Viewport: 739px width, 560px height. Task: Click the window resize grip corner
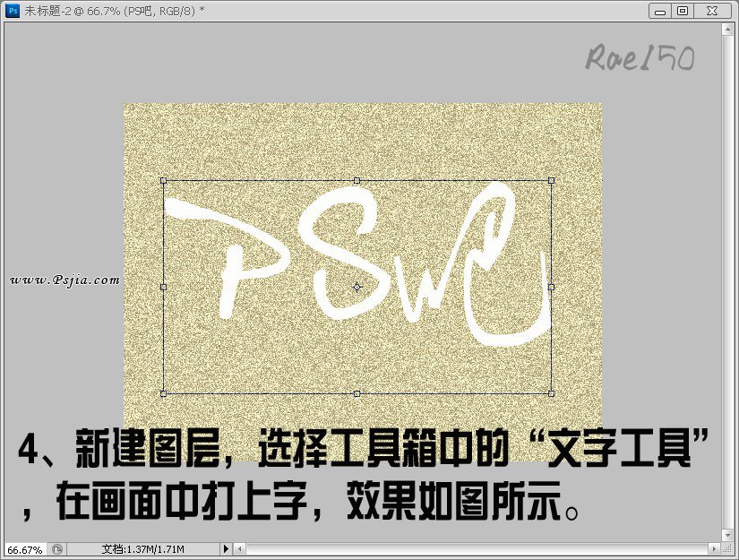tap(727, 548)
